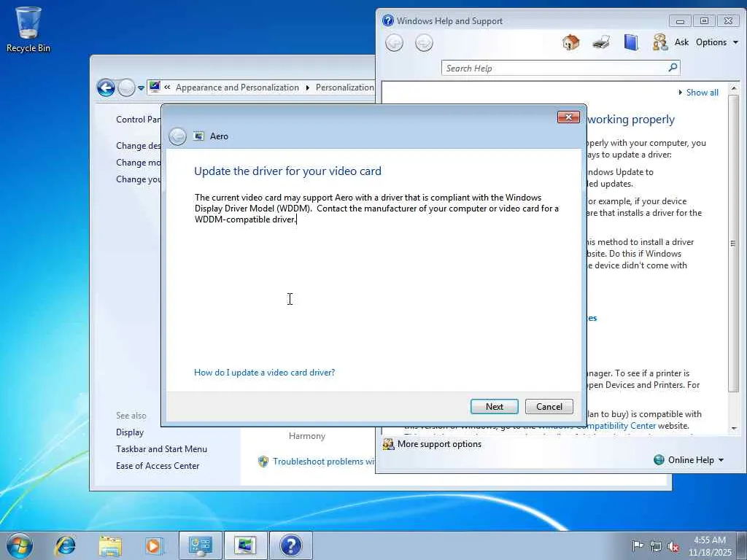The image size is (747, 560).
Task: Click More support options link
Action: pos(439,444)
